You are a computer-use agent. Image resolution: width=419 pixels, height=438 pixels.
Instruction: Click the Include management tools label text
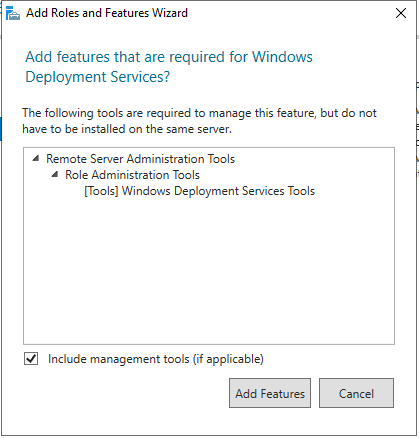click(156, 359)
